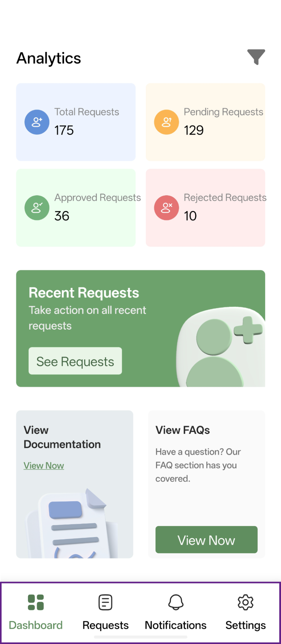281x644 pixels.
Task: Switch to the Notifications tab label
Action: (176, 625)
